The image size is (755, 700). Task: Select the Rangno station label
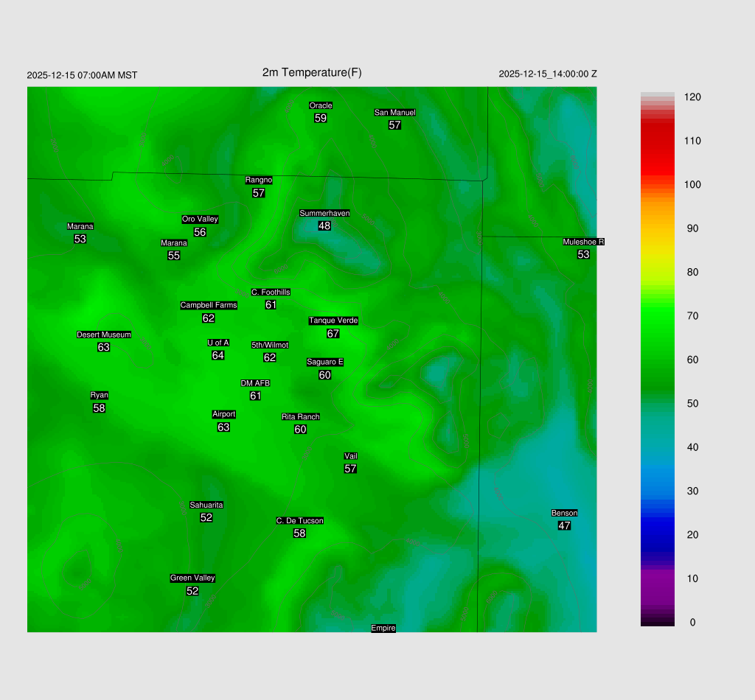[x=258, y=180]
